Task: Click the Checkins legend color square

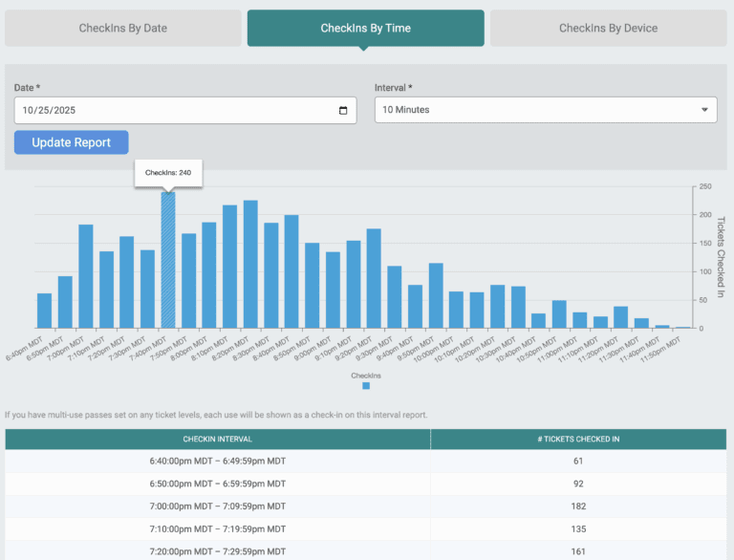Action: 366,385
